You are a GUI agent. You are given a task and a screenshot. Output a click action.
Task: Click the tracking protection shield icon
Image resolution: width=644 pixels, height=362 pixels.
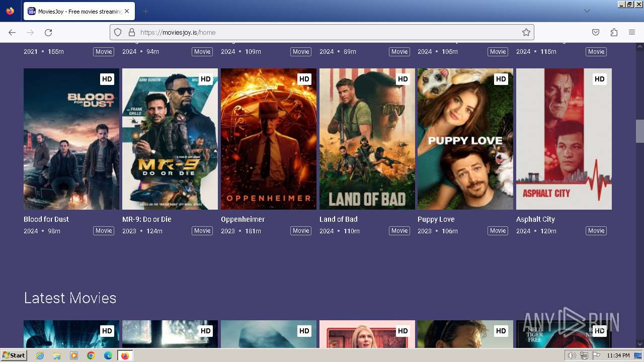(x=118, y=32)
